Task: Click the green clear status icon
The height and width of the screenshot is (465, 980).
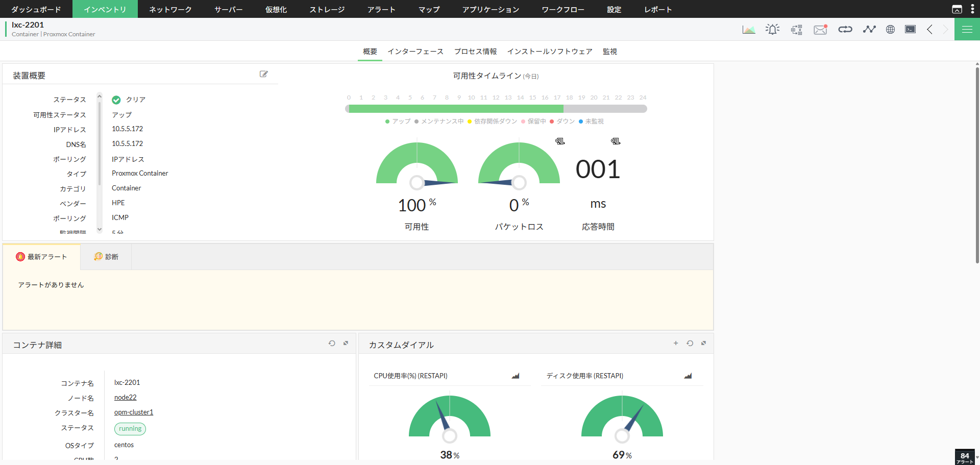Action: coord(116,100)
